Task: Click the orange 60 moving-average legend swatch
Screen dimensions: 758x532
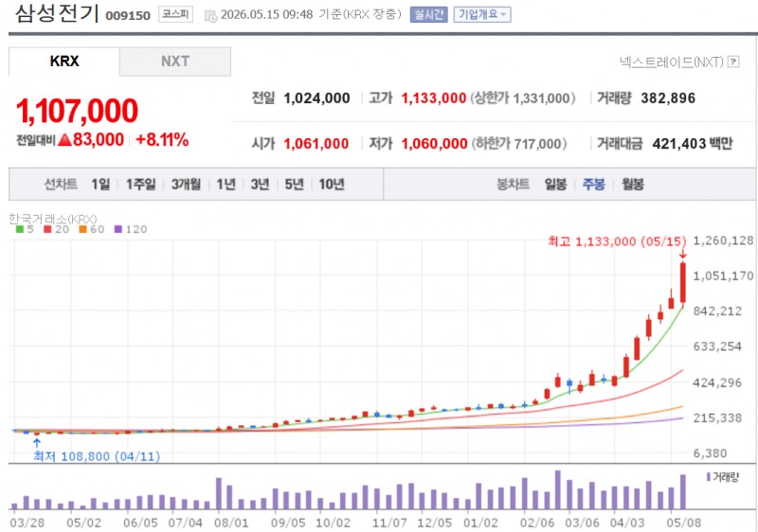Action: (x=82, y=229)
